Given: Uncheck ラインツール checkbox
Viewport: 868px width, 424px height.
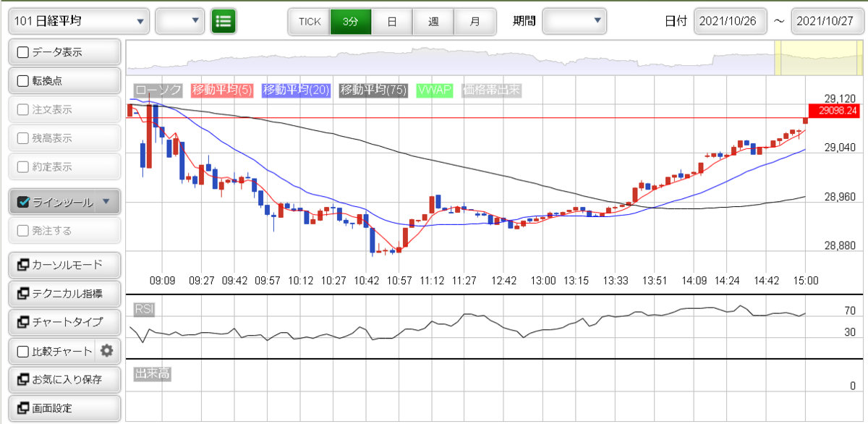Looking at the screenshot, I should (22, 202).
